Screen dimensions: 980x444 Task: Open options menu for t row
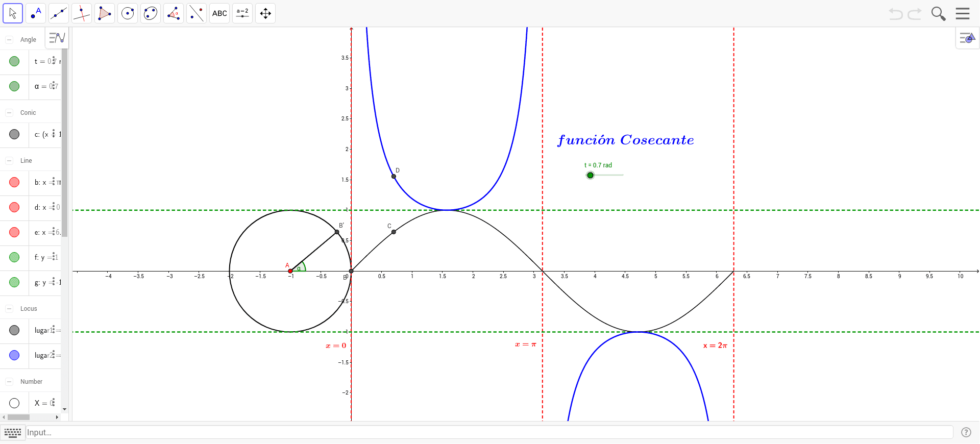(x=54, y=60)
